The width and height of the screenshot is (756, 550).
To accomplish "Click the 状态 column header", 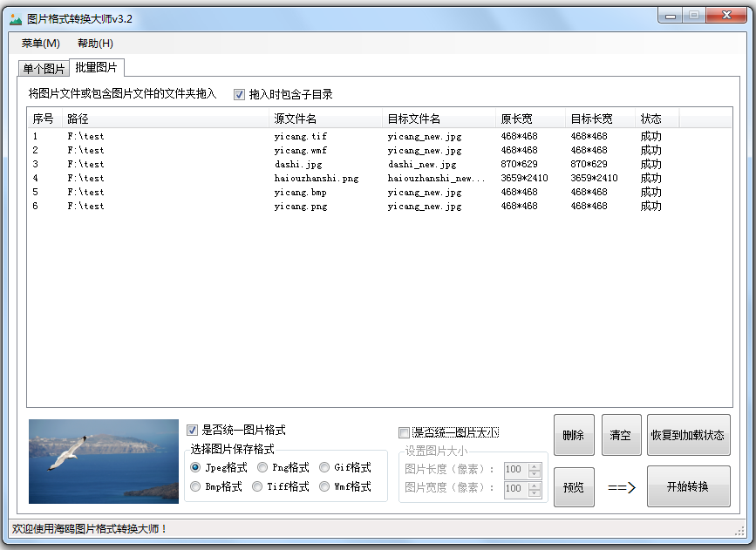I will click(657, 119).
